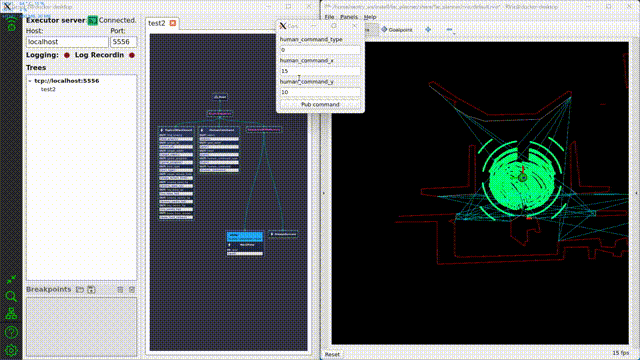
Task: Open the minus remove tool dropdown
Action: [x=450, y=30]
